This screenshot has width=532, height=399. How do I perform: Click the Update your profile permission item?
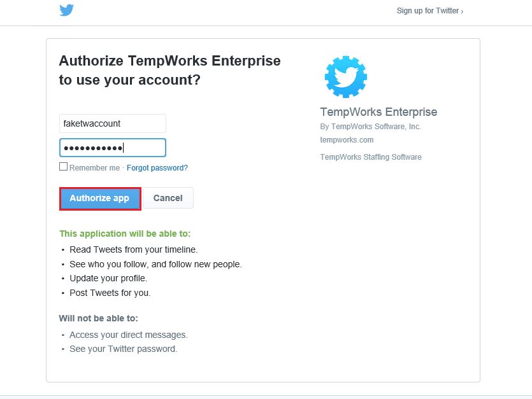pos(108,278)
